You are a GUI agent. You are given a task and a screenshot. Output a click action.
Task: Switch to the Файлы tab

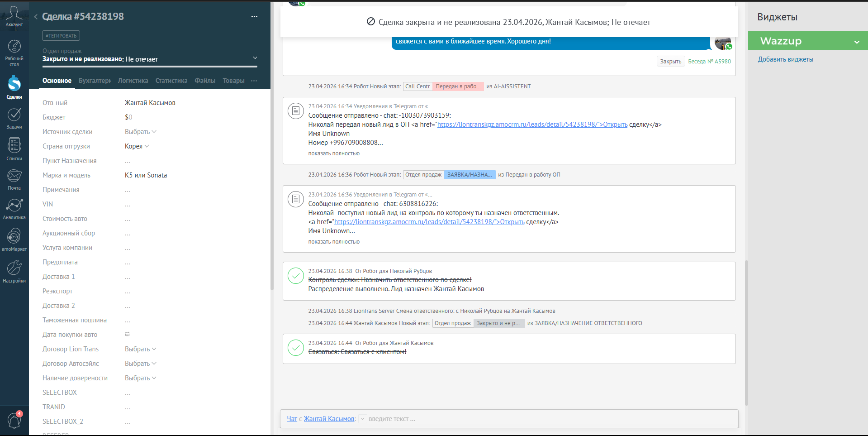click(205, 81)
